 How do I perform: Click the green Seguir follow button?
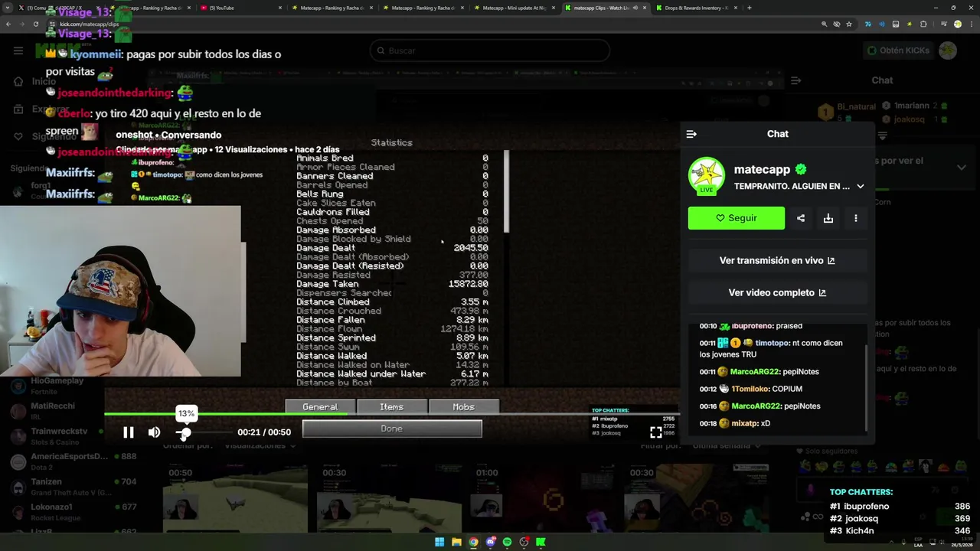[737, 218]
